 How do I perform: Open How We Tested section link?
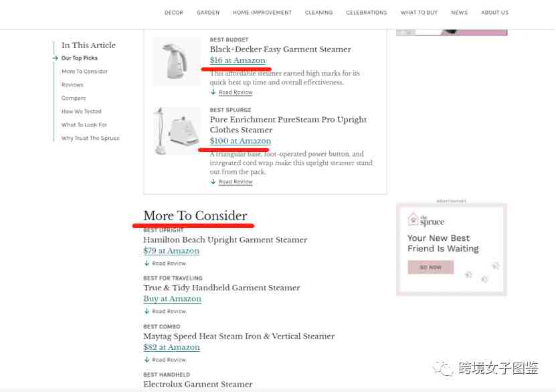81,111
